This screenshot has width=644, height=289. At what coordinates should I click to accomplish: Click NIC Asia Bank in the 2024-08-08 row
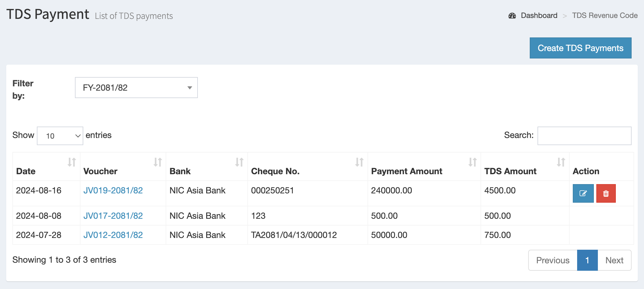point(197,216)
